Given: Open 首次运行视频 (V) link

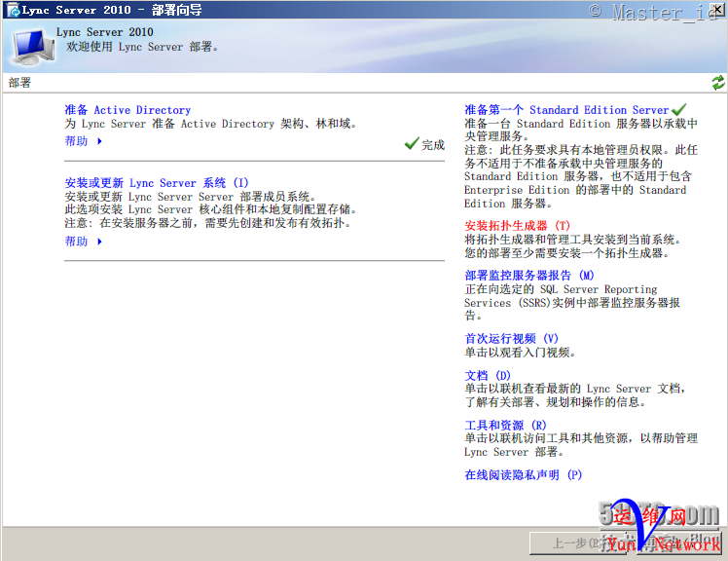Looking at the screenshot, I should (x=511, y=339).
